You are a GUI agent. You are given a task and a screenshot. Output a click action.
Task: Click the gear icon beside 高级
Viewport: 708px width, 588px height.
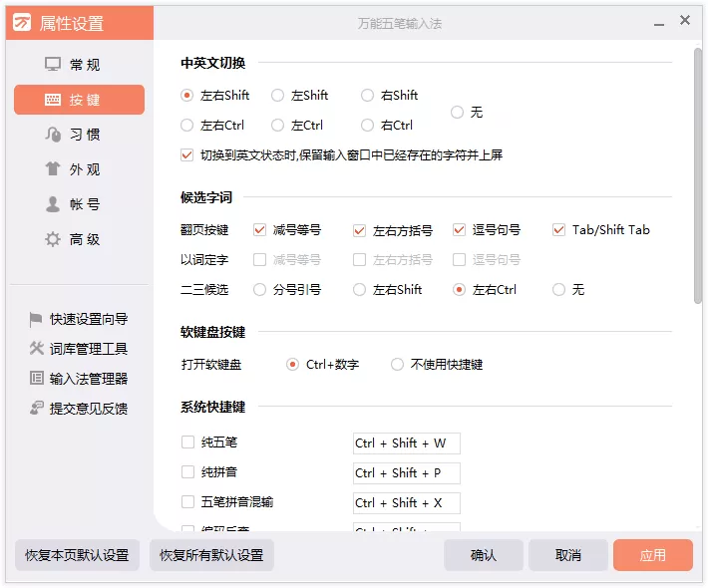pos(53,239)
